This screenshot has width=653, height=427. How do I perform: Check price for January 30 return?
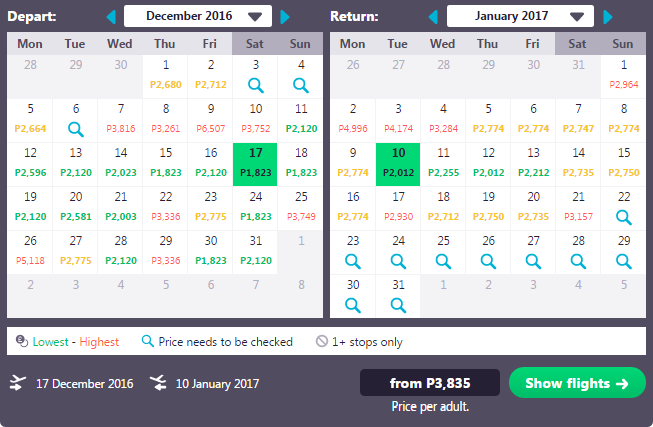pos(353,305)
